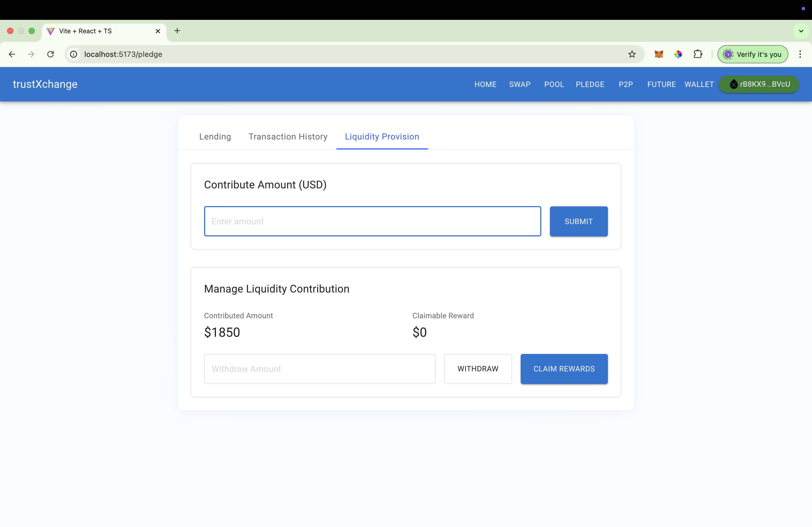Expand the tab search dropdown chevron
This screenshot has height=527, width=812.
coord(801,31)
